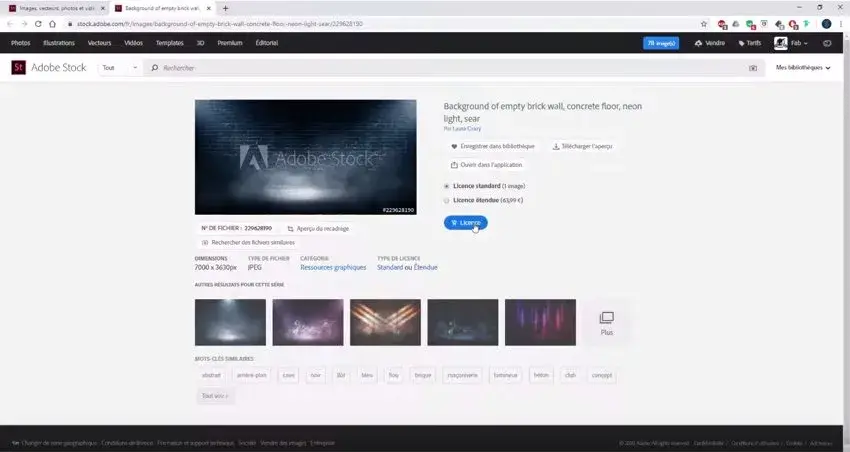Open purple neon bars thumbnail
This screenshot has height=452, width=850.
pyautogui.click(x=540, y=322)
